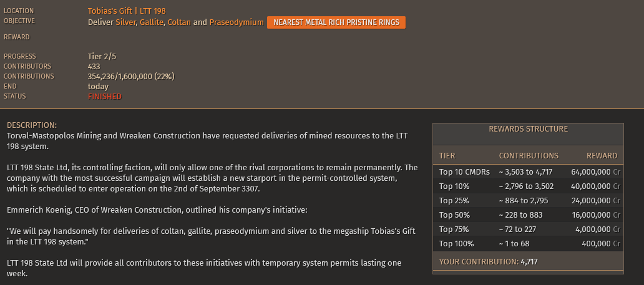
Task: Select the Top 25% reward row
Action: [528, 201]
